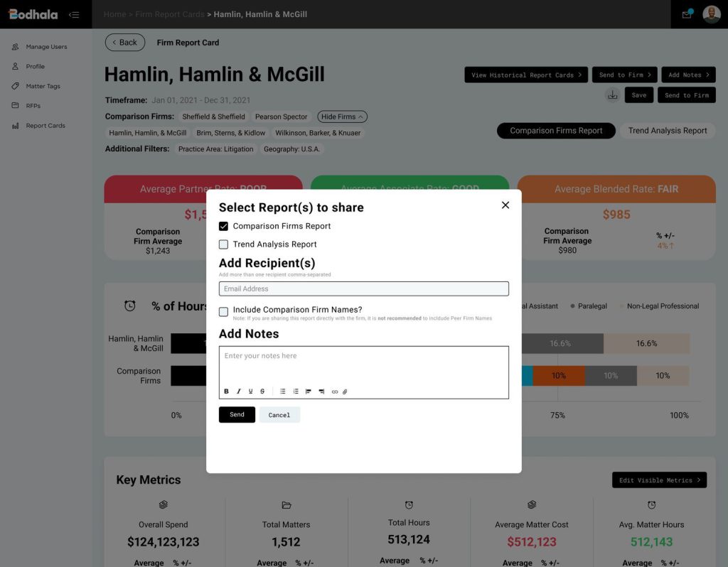
Task: Apply underline formatting in notes editor
Action: coord(251,391)
